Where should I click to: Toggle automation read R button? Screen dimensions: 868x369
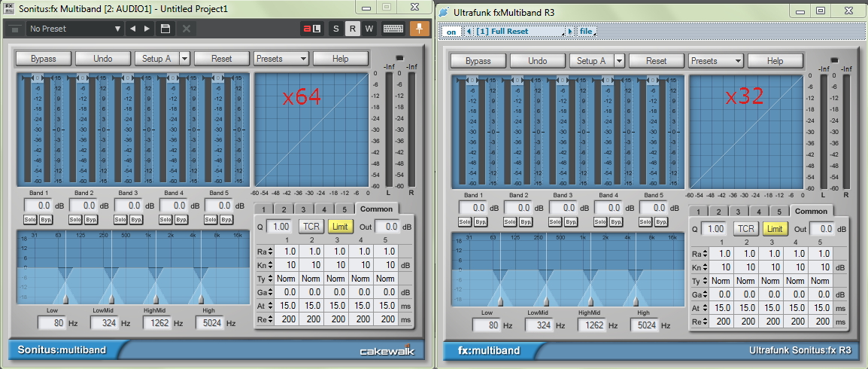(352, 29)
